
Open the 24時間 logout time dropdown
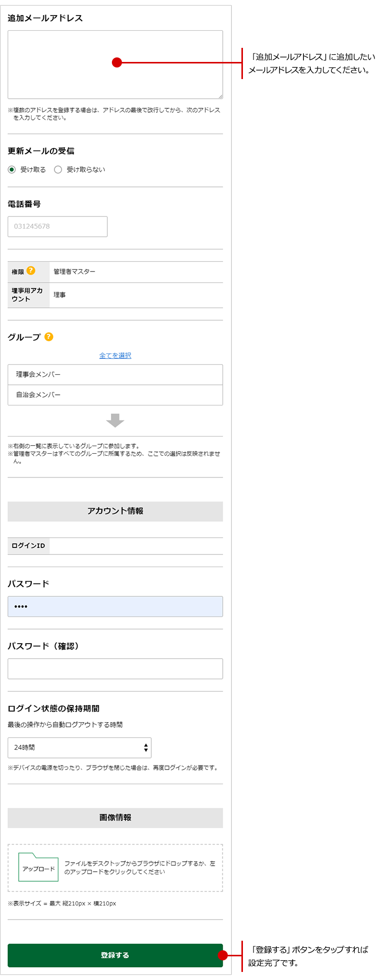(x=79, y=748)
